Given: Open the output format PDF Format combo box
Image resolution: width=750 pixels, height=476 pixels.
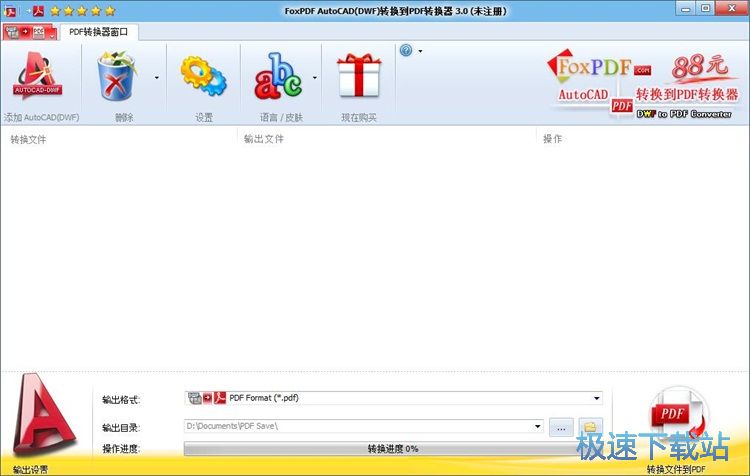Looking at the screenshot, I should coord(393,398).
